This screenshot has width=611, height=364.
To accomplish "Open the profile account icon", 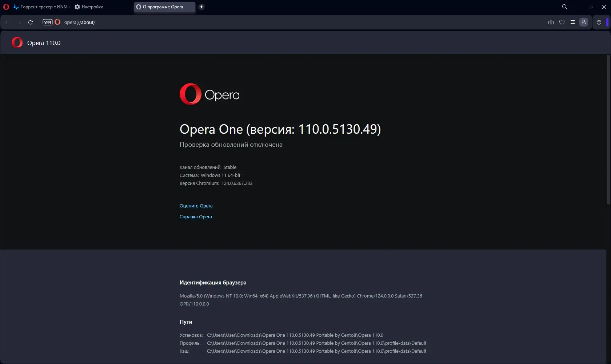I will (584, 22).
